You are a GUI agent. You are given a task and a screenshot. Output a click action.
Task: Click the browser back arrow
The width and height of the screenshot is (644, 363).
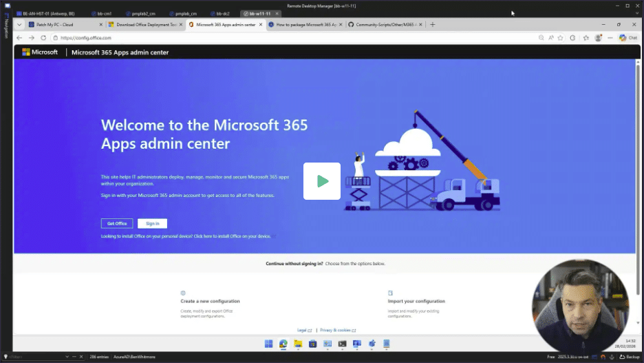click(19, 38)
